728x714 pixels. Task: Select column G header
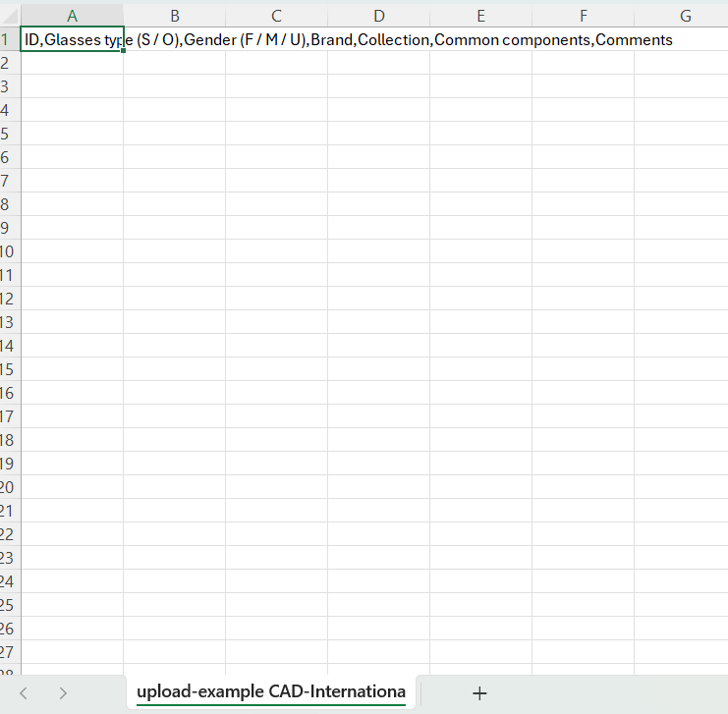[685, 16]
